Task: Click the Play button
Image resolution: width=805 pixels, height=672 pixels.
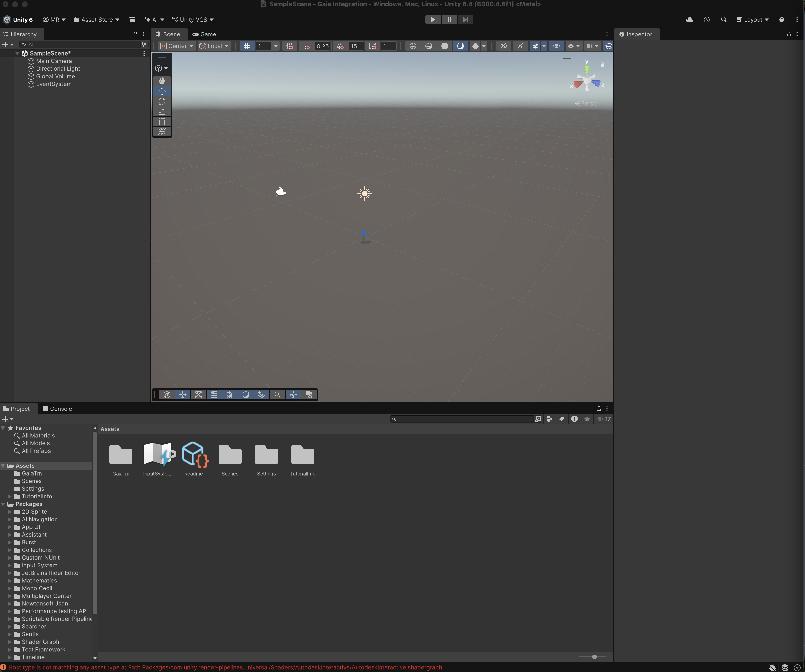Action: coord(433,20)
